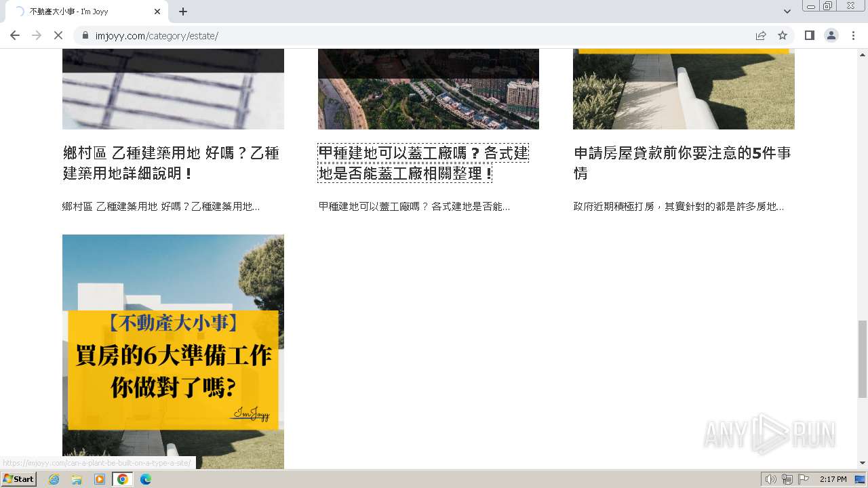Click the scrollbar down arrow
The height and width of the screenshot is (488, 868).
coord(863,463)
